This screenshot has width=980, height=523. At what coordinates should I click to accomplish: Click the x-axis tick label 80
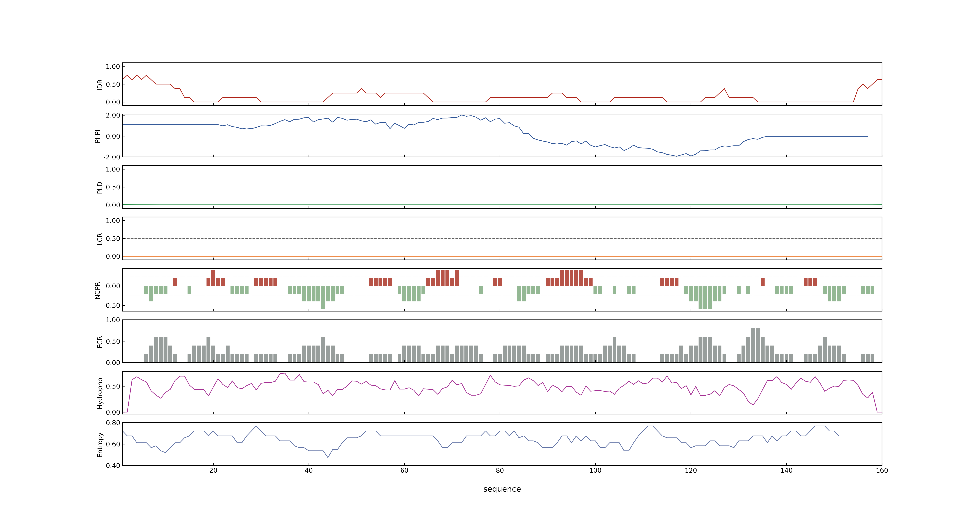tap(500, 470)
